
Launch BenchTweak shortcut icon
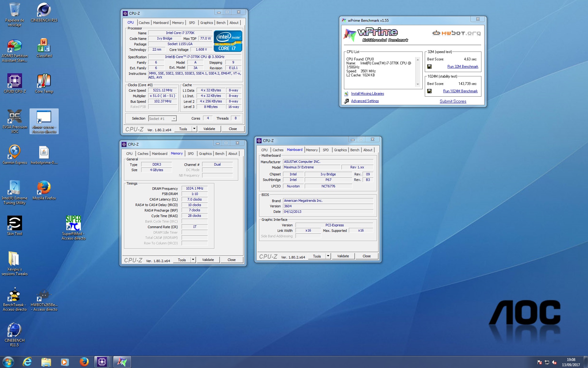click(14, 299)
